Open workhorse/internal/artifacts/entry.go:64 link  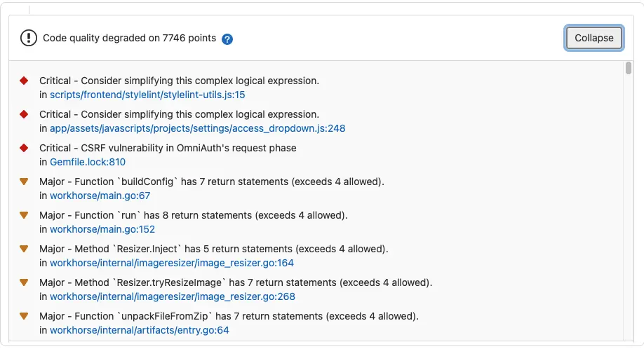[139, 330]
